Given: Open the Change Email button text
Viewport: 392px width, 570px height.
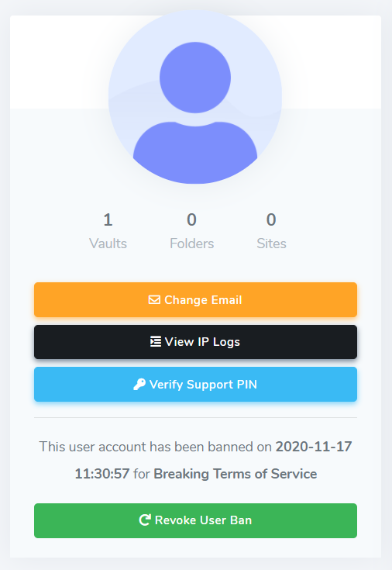Looking at the screenshot, I should [x=203, y=300].
